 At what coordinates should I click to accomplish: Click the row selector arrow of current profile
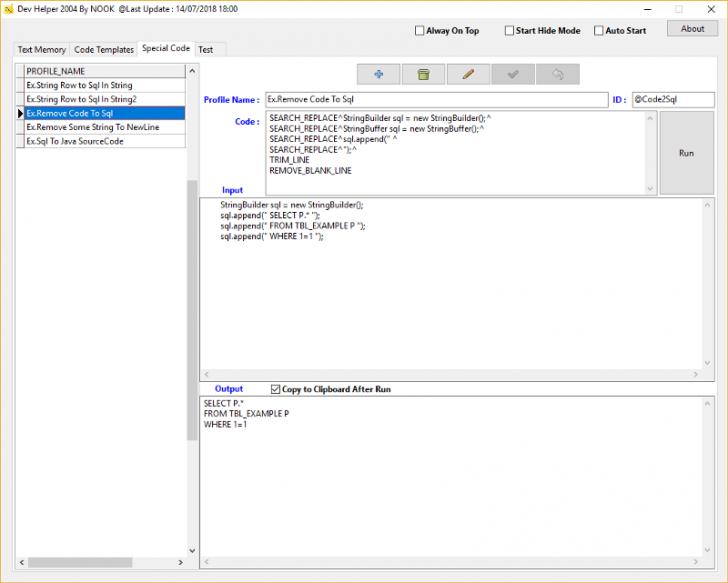coord(20,113)
